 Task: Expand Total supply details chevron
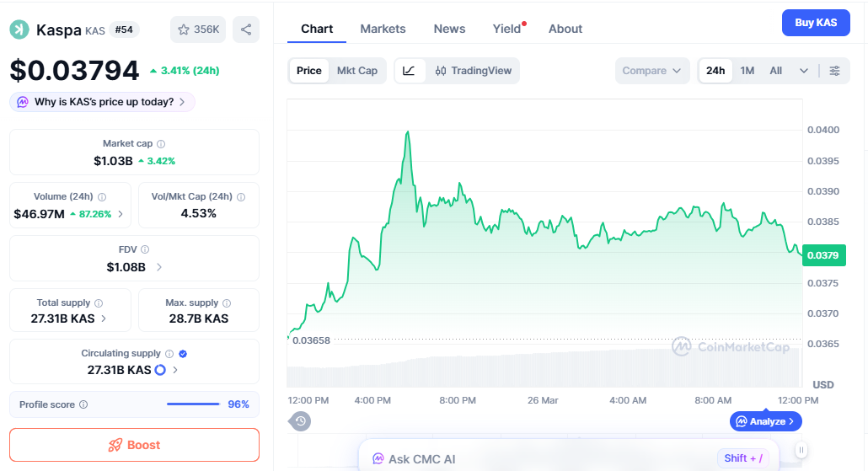pos(104,318)
